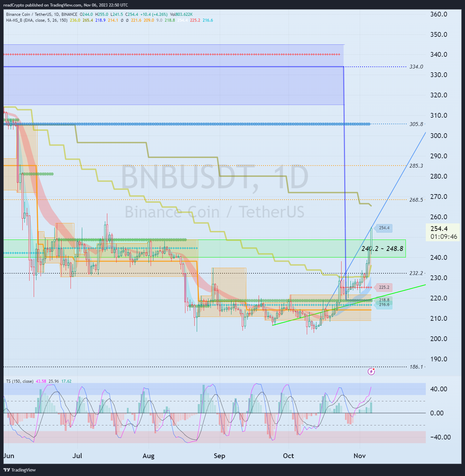Click the 268.5 price line label
Viewport: 465px width, 476px height.
(416, 200)
